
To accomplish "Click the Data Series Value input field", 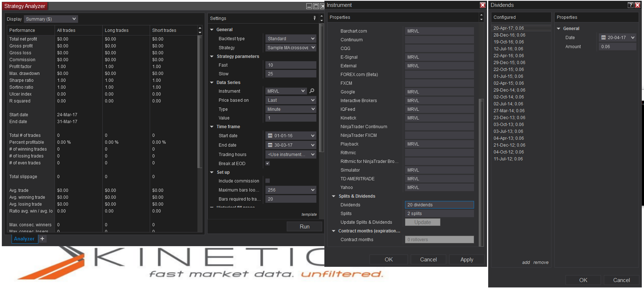I will [x=291, y=118].
